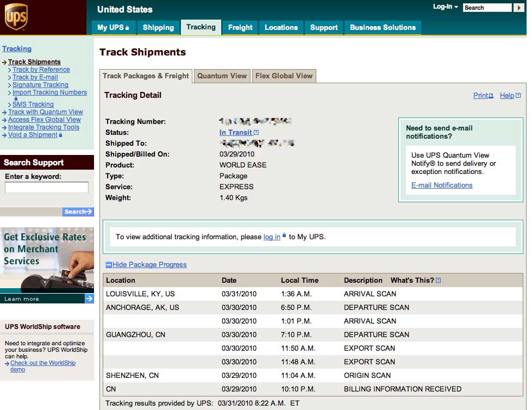This screenshot has width=532, height=410.
Task: Open the My UPS tab
Action: (x=114, y=28)
